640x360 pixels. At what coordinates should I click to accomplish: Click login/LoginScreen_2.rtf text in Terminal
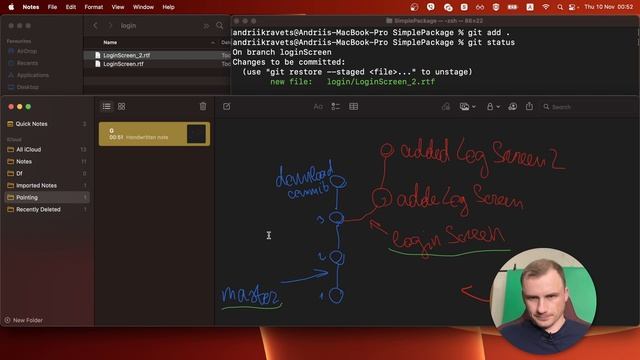(381, 82)
